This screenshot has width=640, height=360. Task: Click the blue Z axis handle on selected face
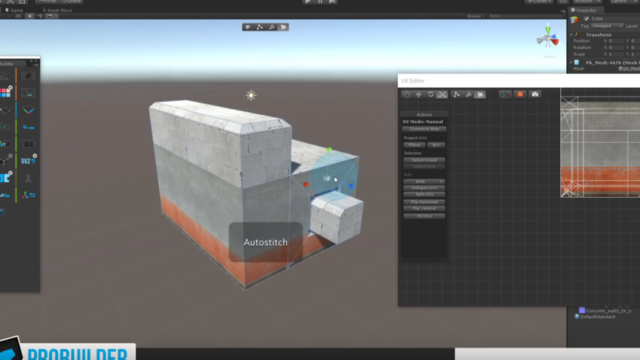(351, 187)
